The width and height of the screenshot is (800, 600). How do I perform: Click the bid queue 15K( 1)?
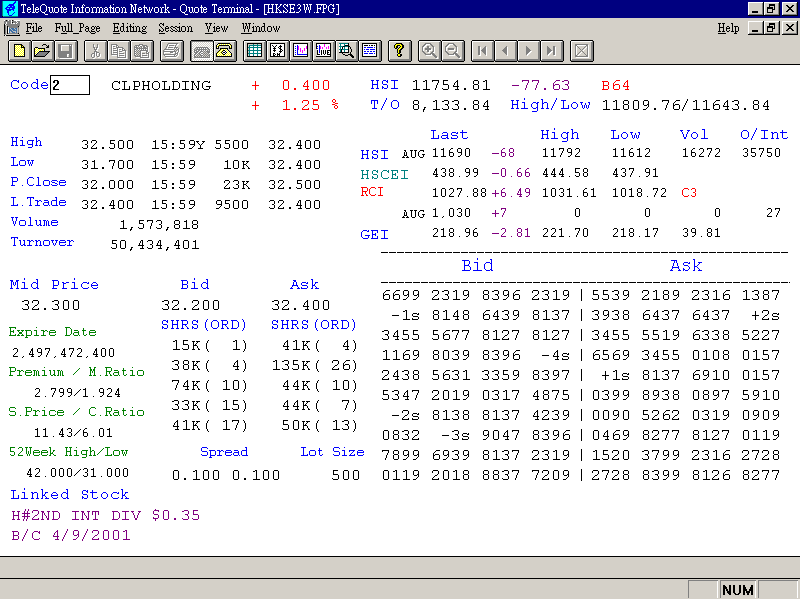[x=210, y=345]
